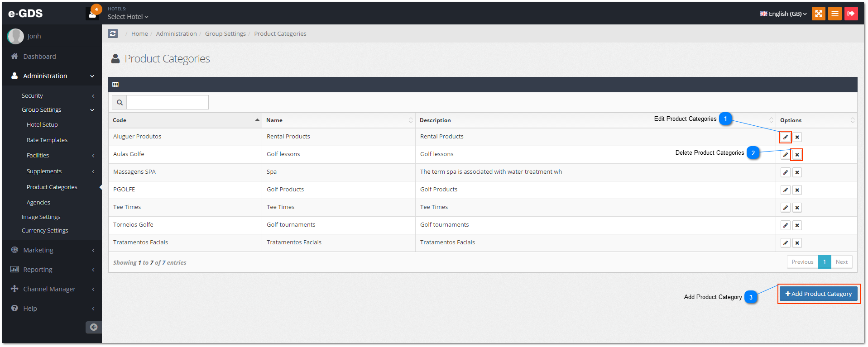Click the Add Product Category button
Viewport: 868px width, 347px height.
(x=818, y=294)
